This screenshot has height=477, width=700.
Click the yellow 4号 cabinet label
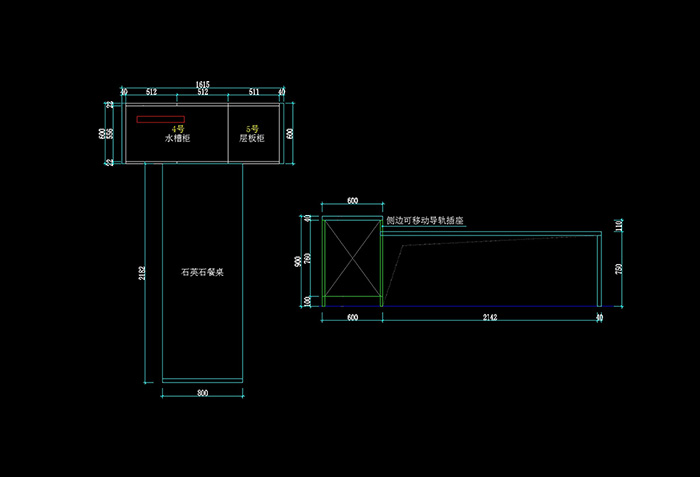click(x=178, y=129)
